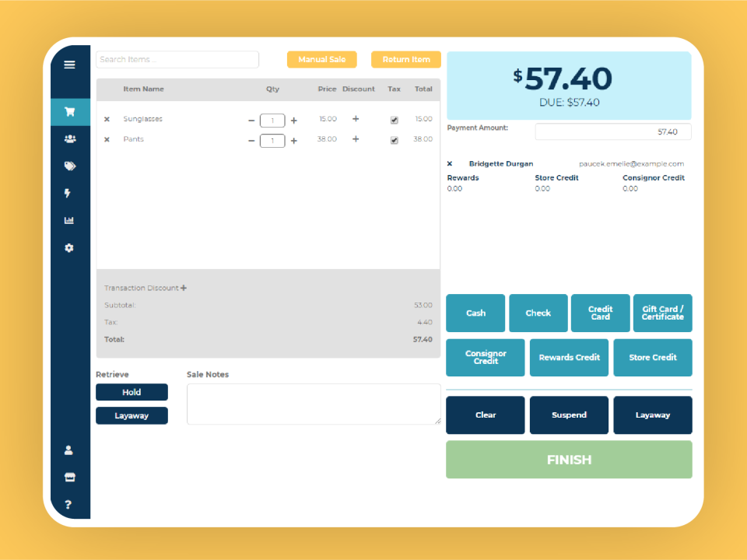Uncheck the tax checkbox for Pants

394,140
